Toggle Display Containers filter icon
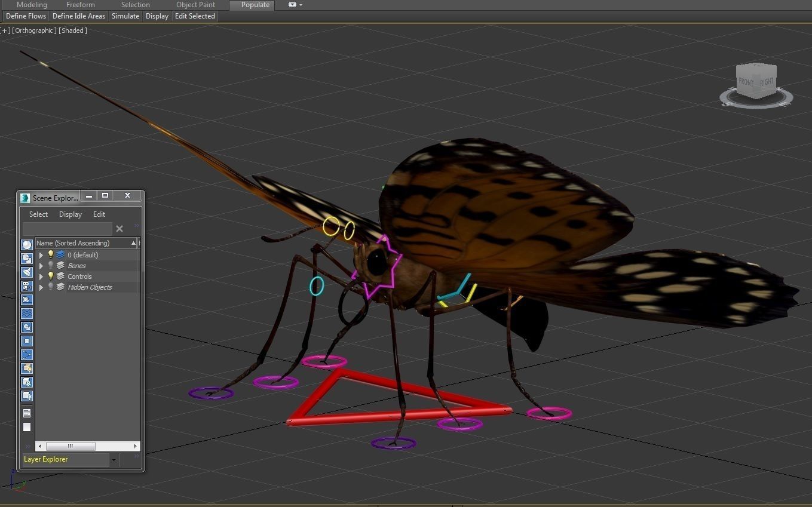This screenshot has height=507, width=812. coord(27,368)
